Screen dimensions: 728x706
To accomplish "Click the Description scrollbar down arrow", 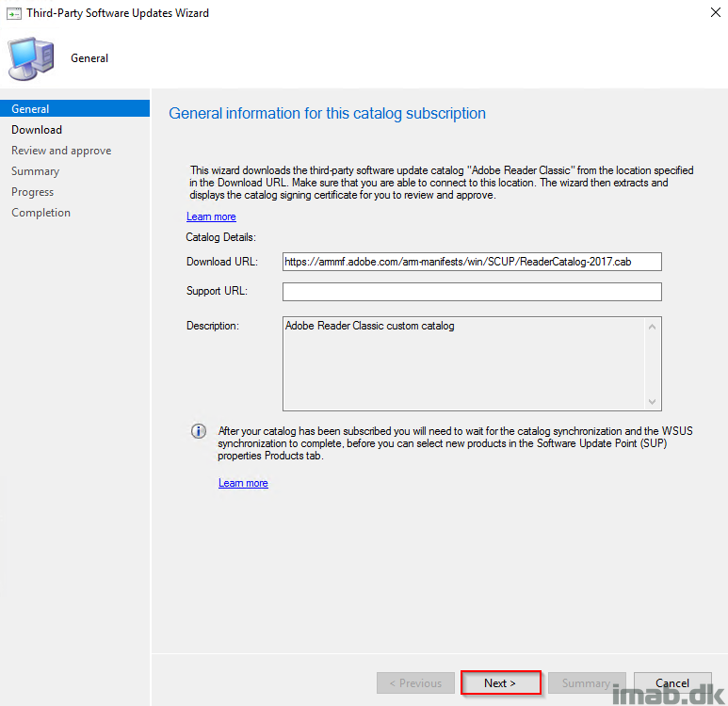I will [653, 402].
